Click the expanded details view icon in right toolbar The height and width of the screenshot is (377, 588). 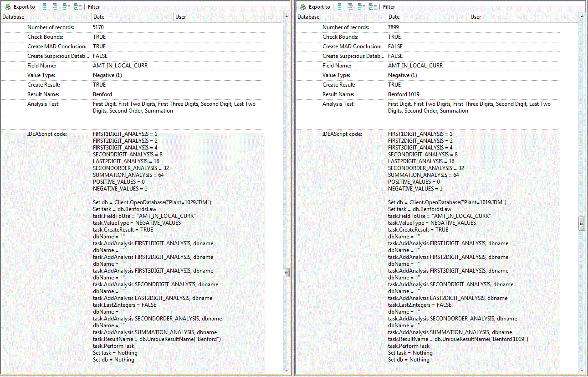pyautogui.click(x=371, y=6)
